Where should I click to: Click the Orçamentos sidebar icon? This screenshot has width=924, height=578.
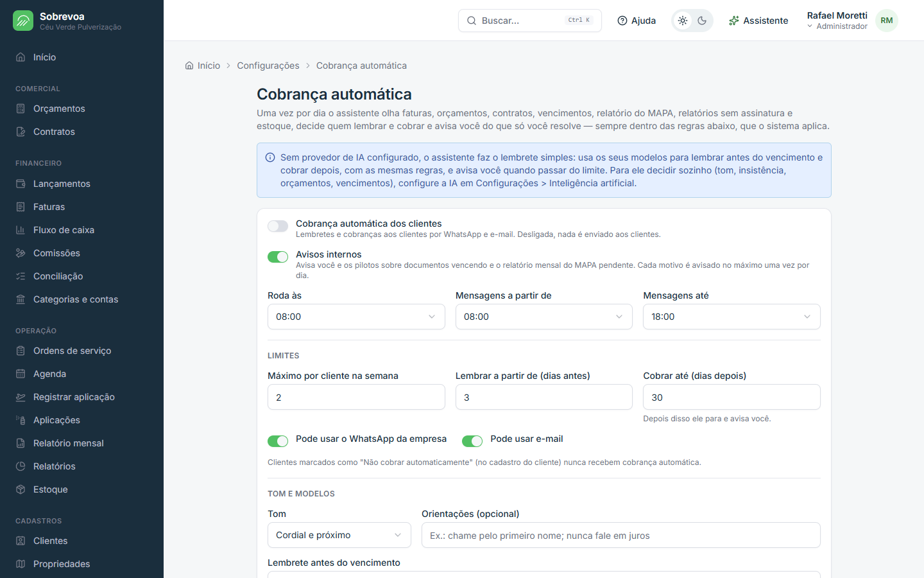(21, 109)
